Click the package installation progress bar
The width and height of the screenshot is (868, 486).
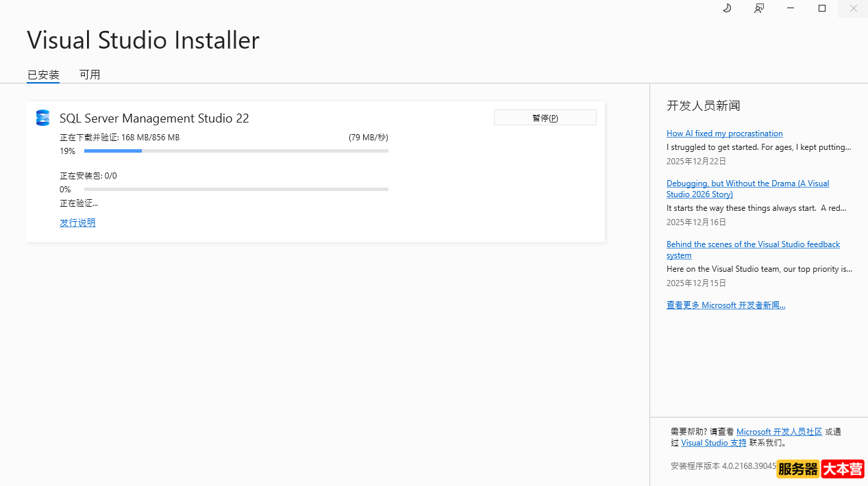[236, 189]
